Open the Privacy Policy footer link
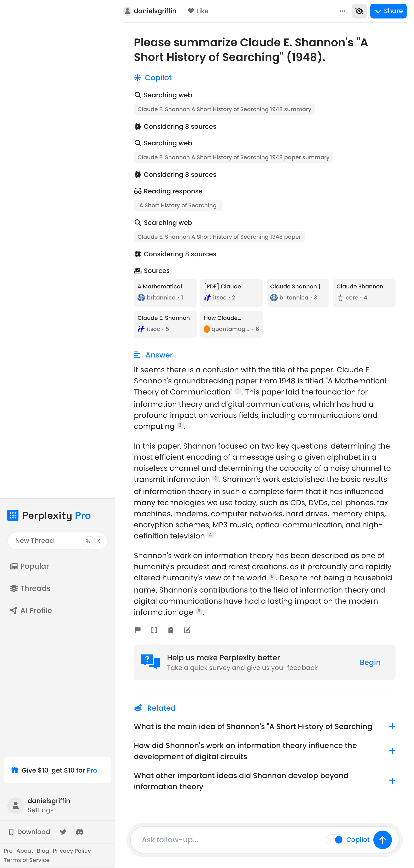The height and width of the screenshot is (868, 414). 72,851
